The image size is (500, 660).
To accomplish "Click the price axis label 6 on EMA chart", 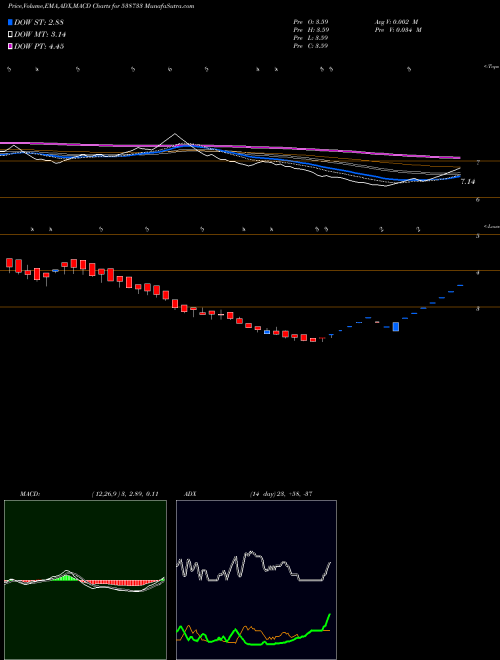I will click(x=478, y=200).
